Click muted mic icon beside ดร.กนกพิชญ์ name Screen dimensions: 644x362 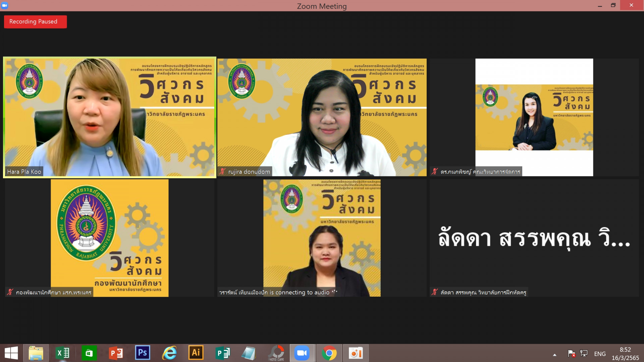point(435,172)
